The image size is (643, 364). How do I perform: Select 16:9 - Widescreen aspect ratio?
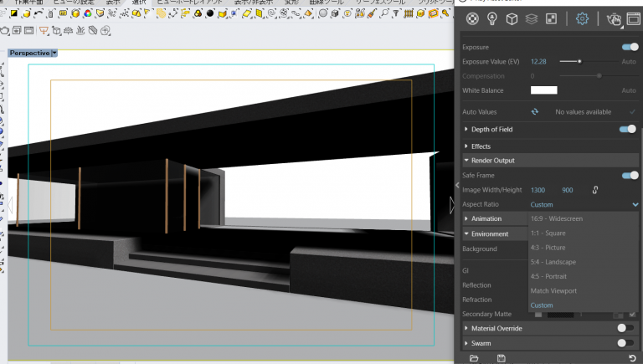coord(556,219)
